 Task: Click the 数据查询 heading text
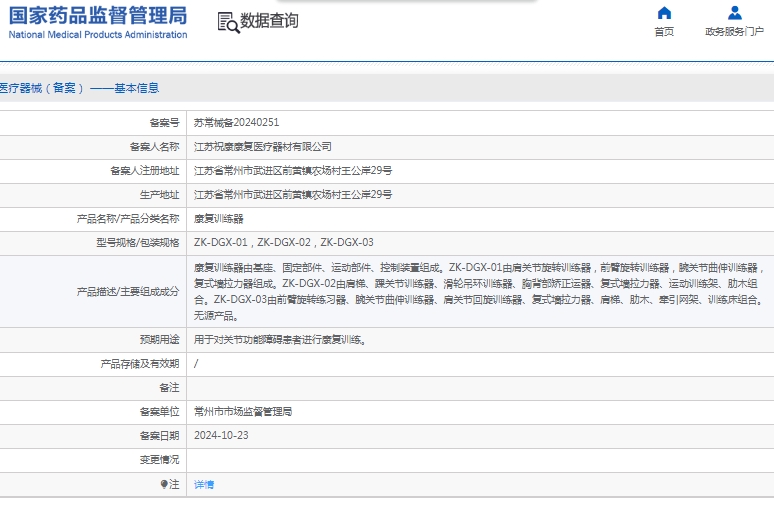click(269, 21)
